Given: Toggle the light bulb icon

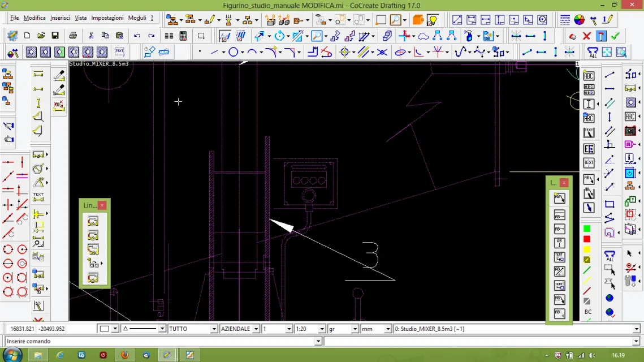Looking at the screenshot, I should [x=433, y=20].
